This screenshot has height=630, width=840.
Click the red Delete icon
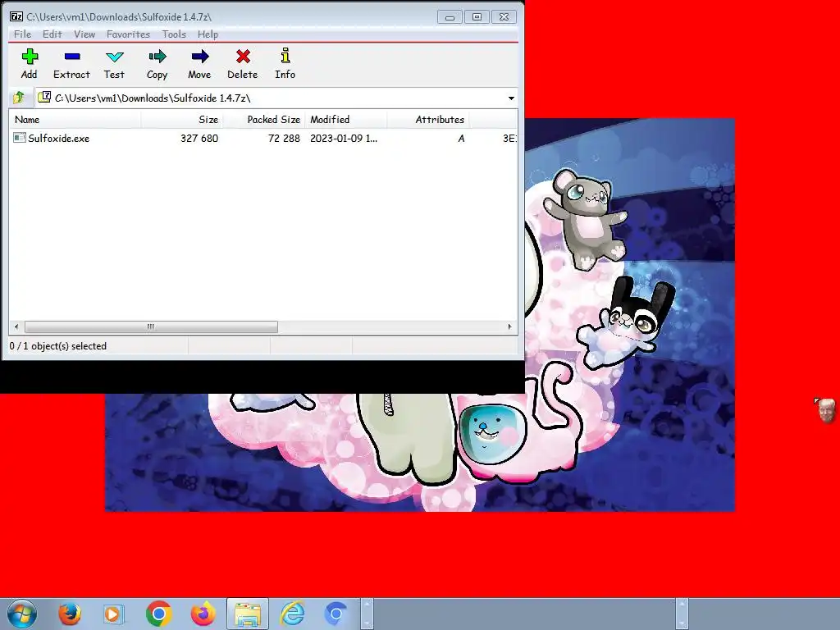click(243, 57)
